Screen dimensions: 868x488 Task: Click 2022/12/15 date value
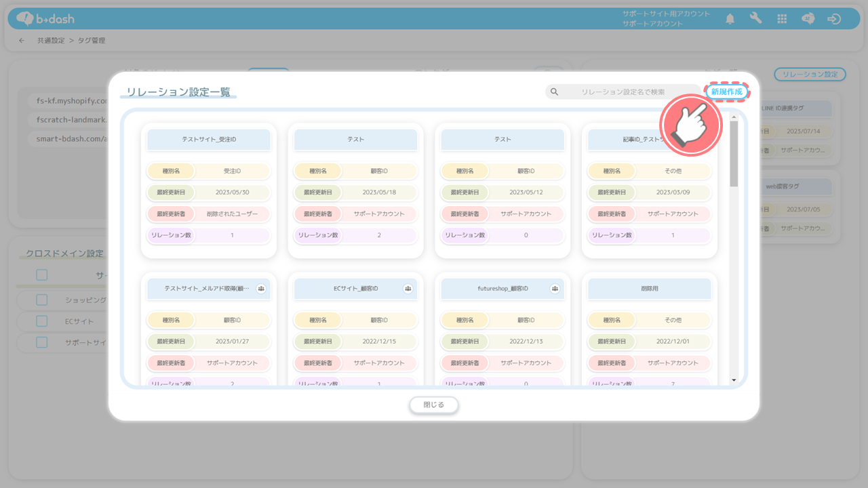pos(379,342)
